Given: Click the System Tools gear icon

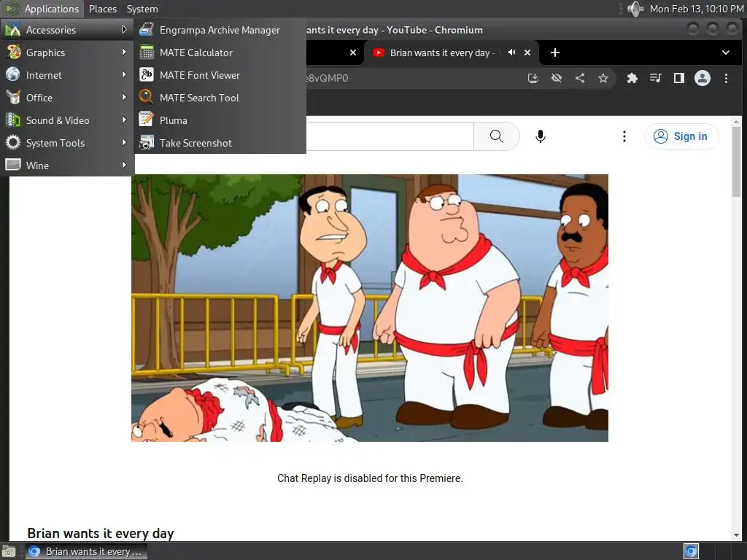Looking at the screenshot, I should 13,142.
